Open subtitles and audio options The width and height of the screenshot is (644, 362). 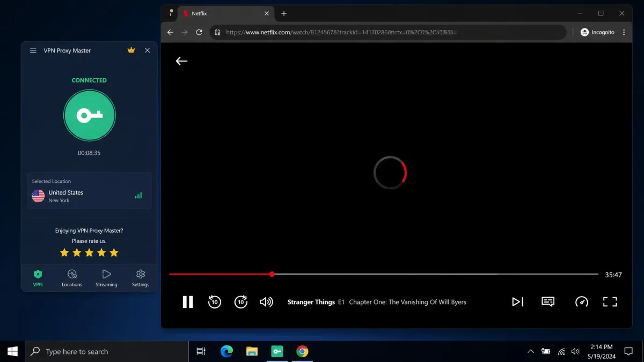click(x=548, y=302)
